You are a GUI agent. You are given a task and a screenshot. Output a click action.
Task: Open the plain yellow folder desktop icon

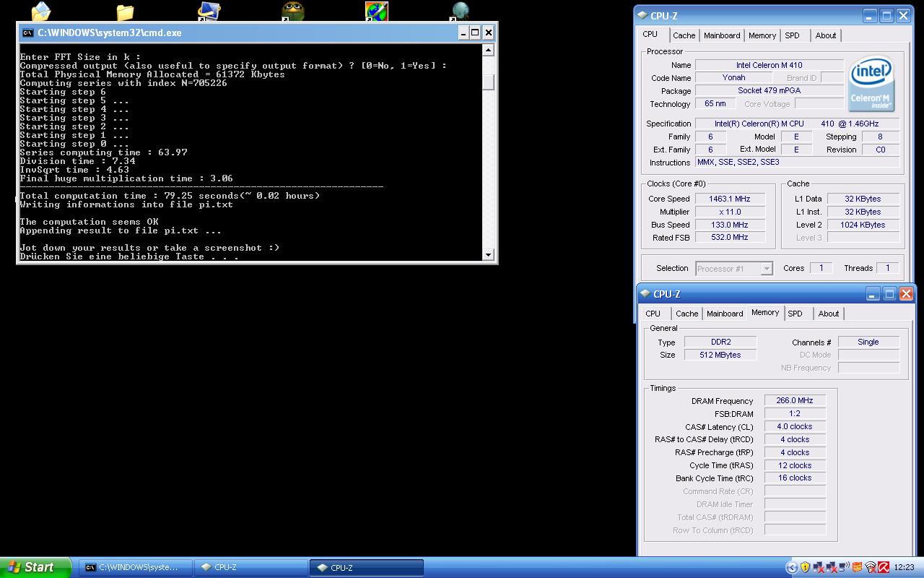pyautogui.click(x=125, y=11)
